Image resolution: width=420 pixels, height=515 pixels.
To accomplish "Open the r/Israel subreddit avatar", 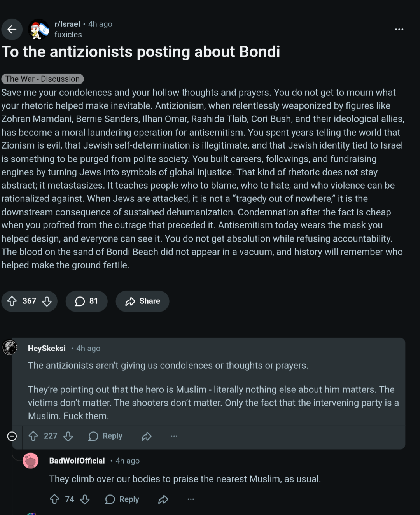I will (38, 29).
